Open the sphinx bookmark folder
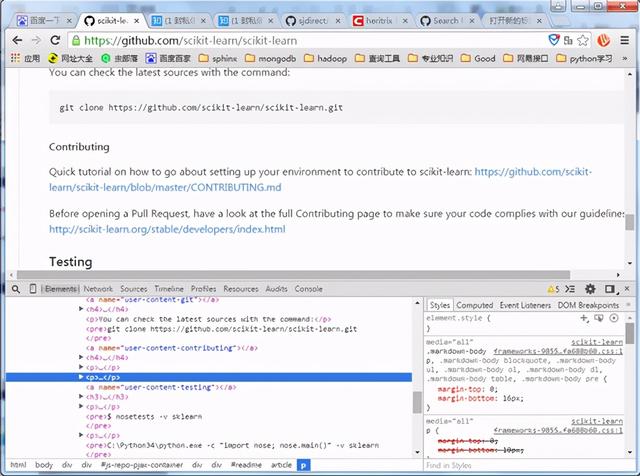 [218, 58]
